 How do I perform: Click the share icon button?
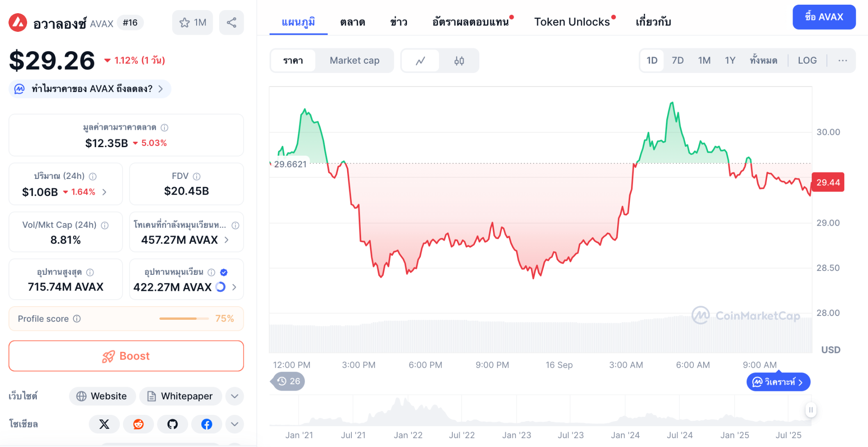tap(231, 22)
